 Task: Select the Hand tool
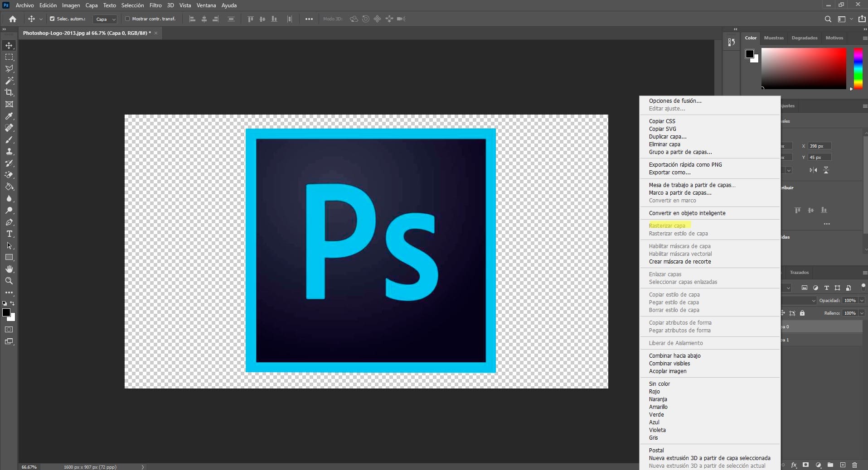click(x=9, y=269)
